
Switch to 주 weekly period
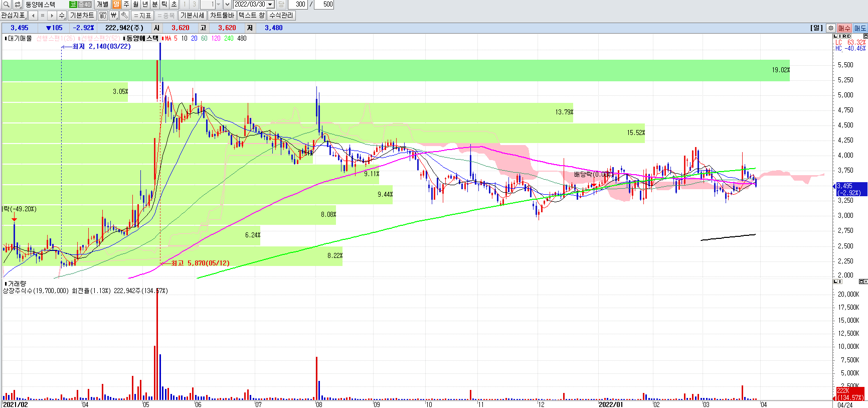point(126,5)
